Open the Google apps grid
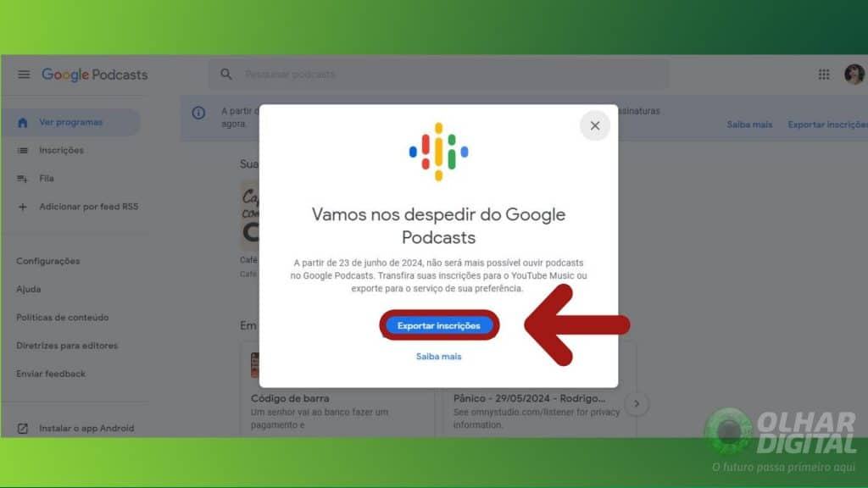Viewport: 868px width, 488px height. tap(824, 75)
